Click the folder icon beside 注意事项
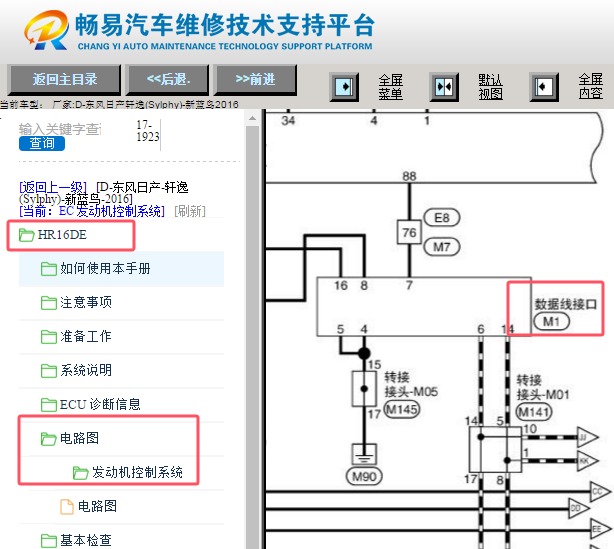 [x=49, y=303]
